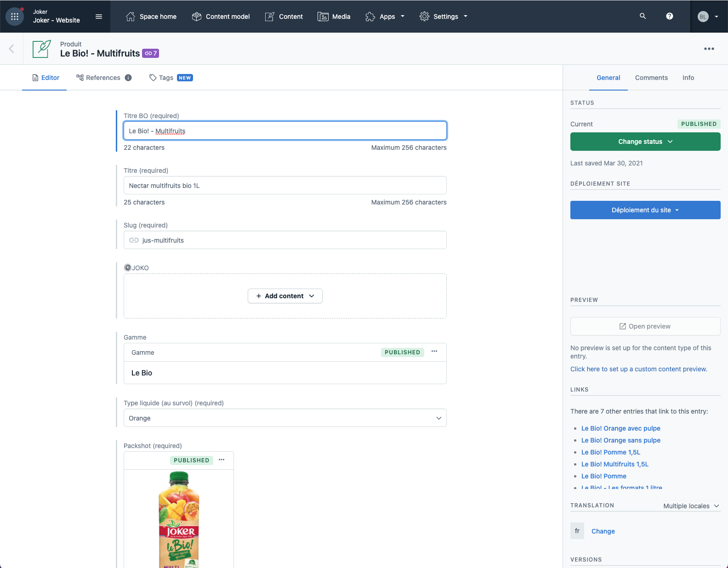728x568 pixels.
Task: Open Packshot card options ellipsis
Action: pos(222,460)
